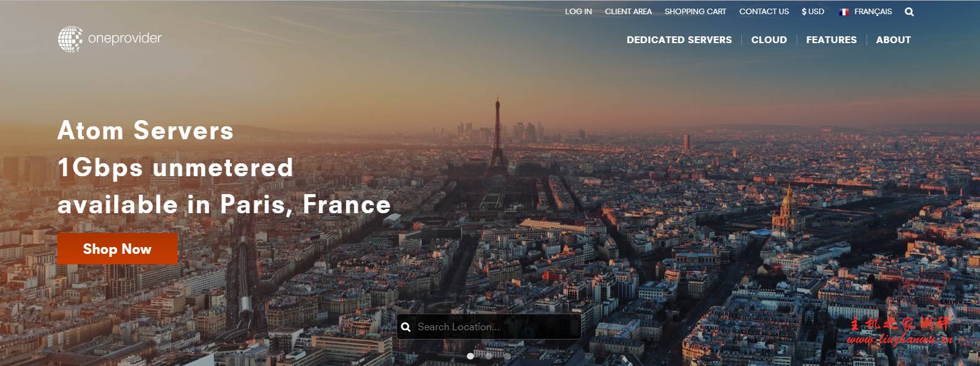Click magnifier icon inside Search Location box

tap(406, 327)
